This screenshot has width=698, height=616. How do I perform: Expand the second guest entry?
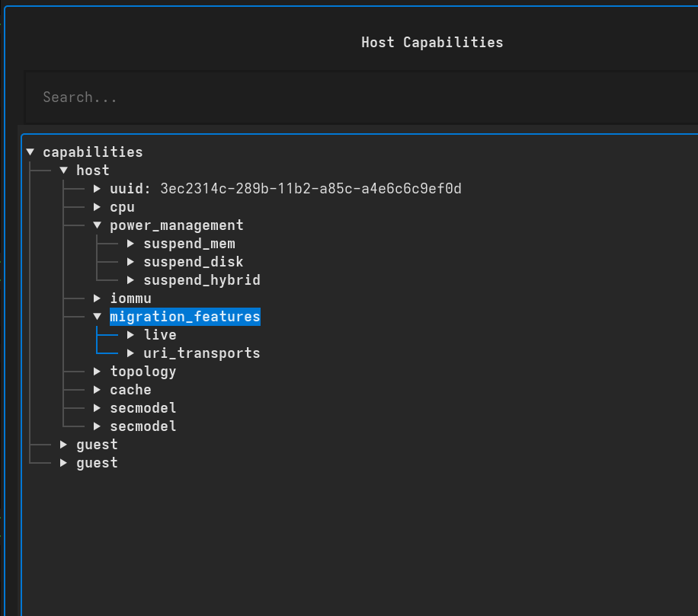coord(63,462)
